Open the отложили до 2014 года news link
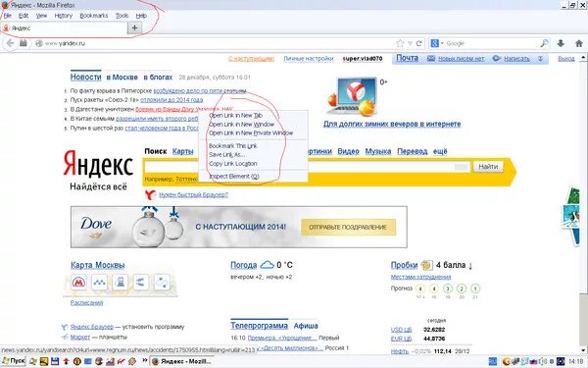The width and height of the screenshot is (588, 368). pos(171,100)
